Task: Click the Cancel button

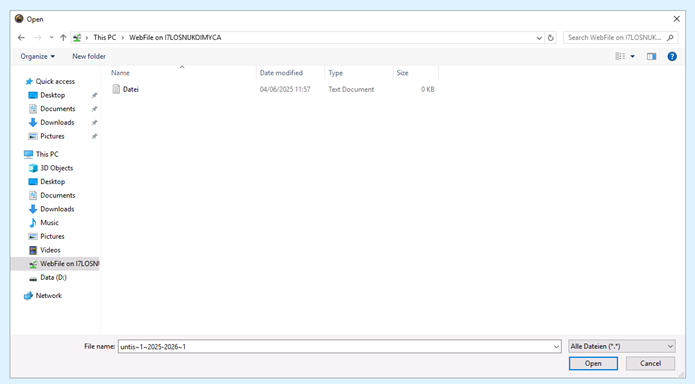Action: 650,364
